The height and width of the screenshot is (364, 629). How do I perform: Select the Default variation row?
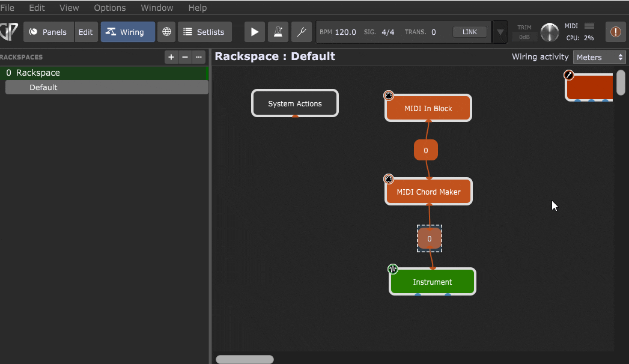click(107, 87)
